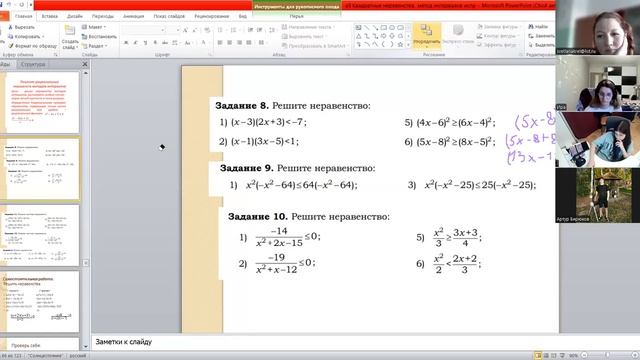Select the star shape in gallery
This screenshot has width=640, height=360.
click(400, 44)
